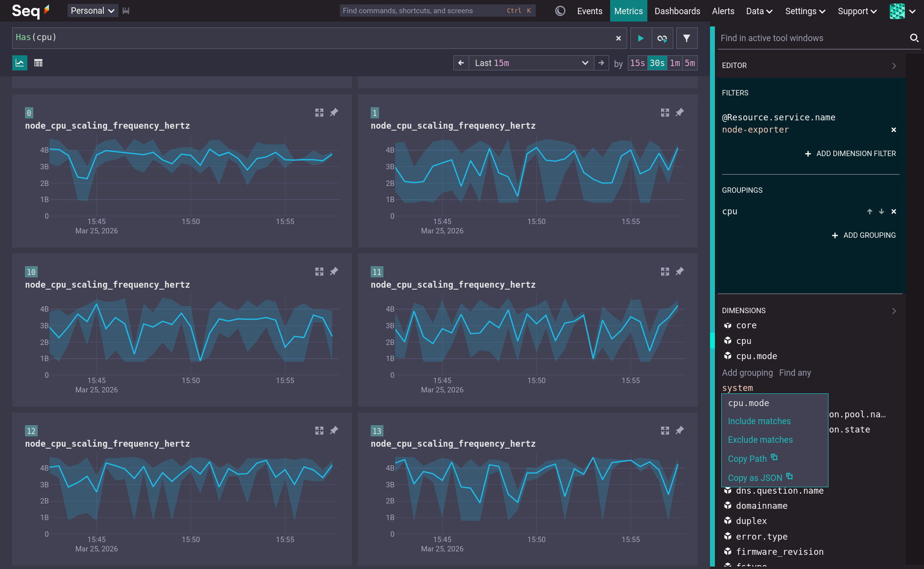The height and width of the screenshot is (569, 924).
Task: Move the cpu grouping up
Action: pos(870,211)
